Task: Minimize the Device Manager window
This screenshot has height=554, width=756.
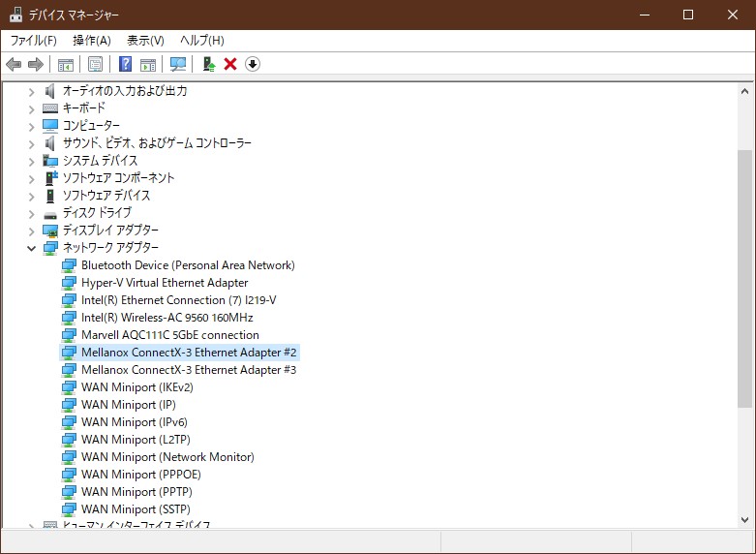Action: pyautogui.click(x=644, y=15)
